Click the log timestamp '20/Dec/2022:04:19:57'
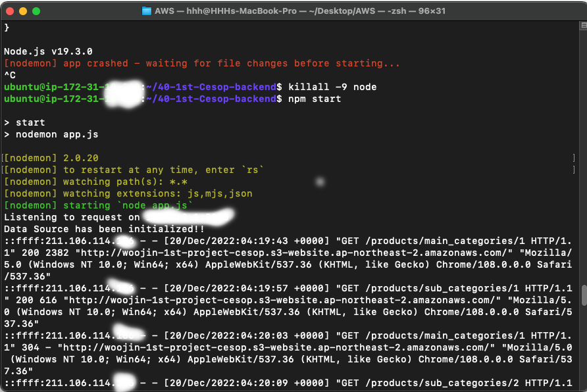Screen dimensions: 587x392 (229, 288)
